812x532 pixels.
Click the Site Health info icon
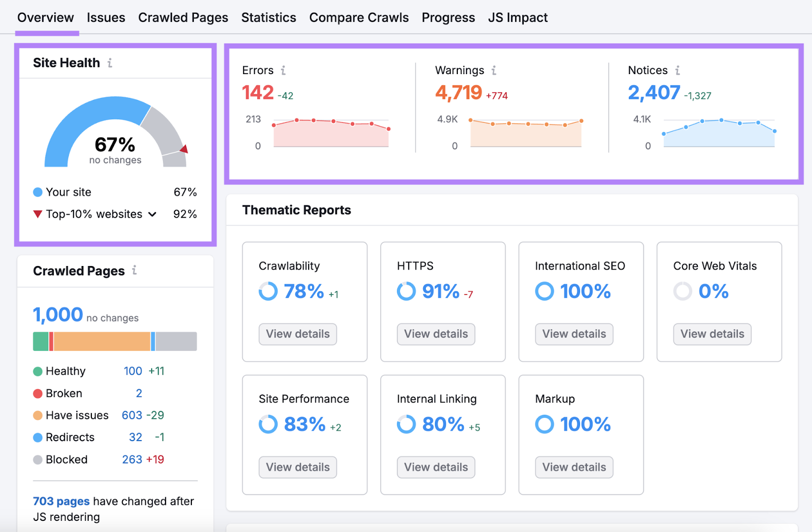[x=110, y=63]
